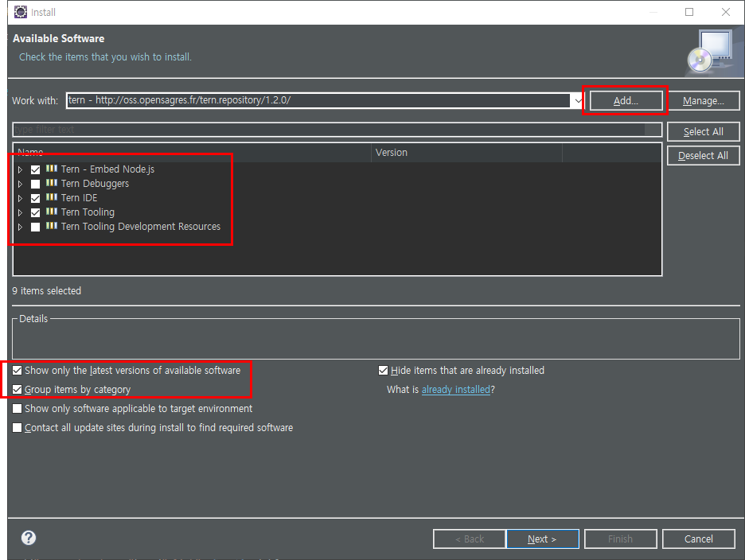Image resolution: width=745 pixels, height=560 pixels.
Task: Click the Tern Tooling Development Resources category icon
Action: point(51,226)
